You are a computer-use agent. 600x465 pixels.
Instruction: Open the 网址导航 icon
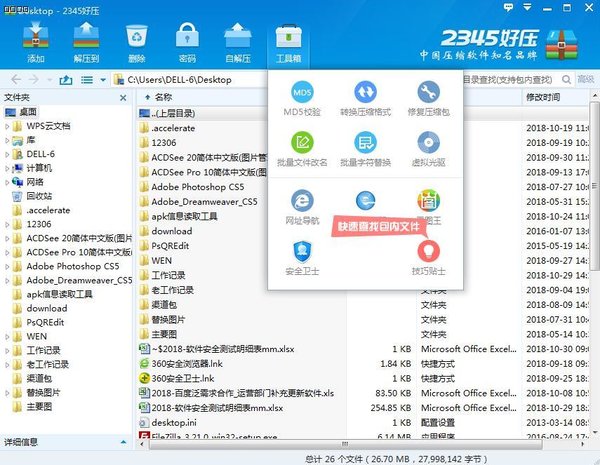(302, 207)
